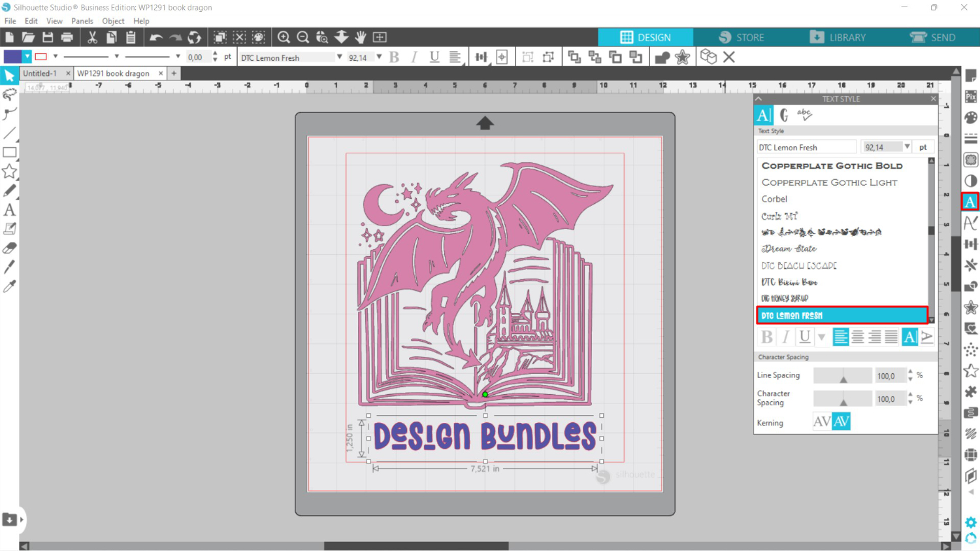The height and width of the screenshot is (551, 980).
Task: Select the Freehand drawing tool
Action: point(9,190)
